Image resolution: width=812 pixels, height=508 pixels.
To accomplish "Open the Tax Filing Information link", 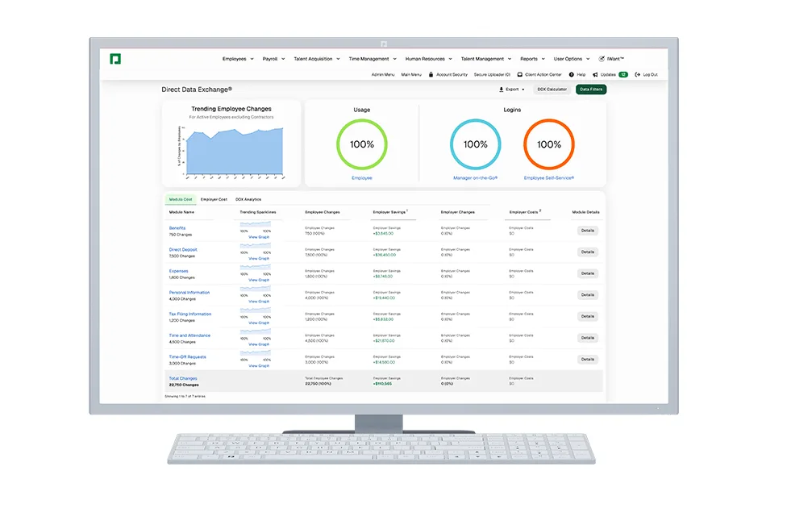I will [x=190, y=314].
